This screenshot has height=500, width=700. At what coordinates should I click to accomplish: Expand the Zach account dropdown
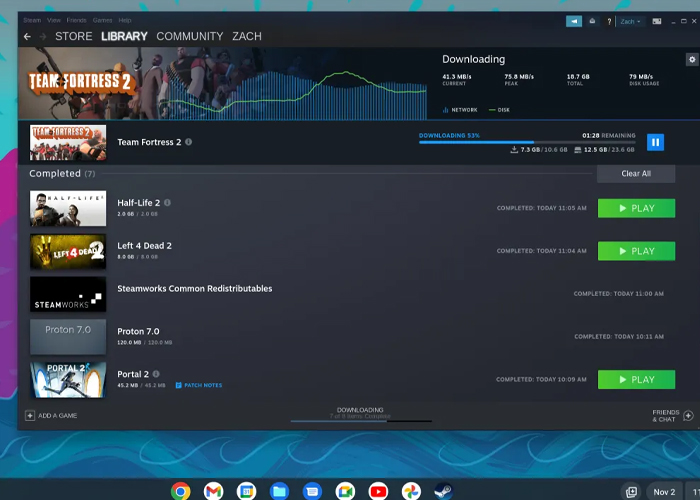coord(630,20)
